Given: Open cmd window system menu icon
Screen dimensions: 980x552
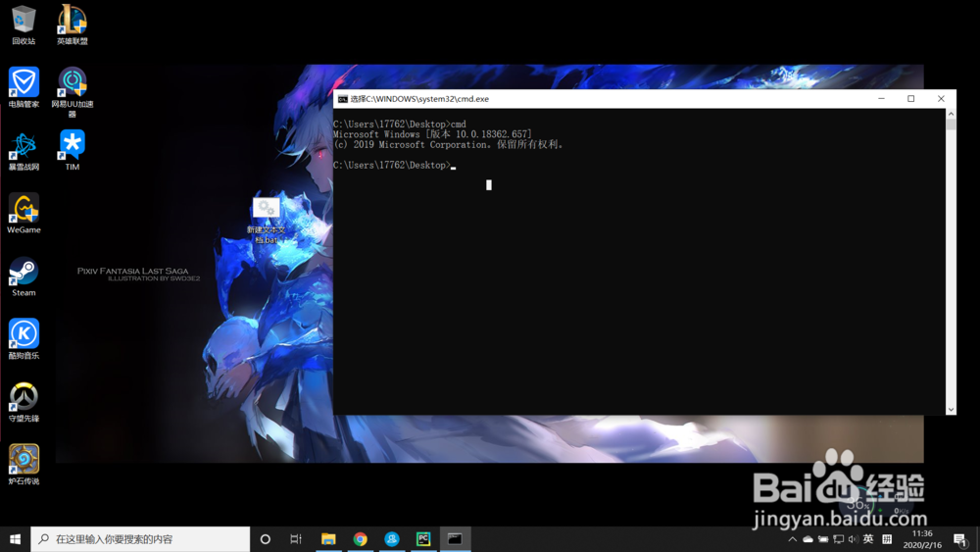Looking at the screenshot, I should pos(342,99).
